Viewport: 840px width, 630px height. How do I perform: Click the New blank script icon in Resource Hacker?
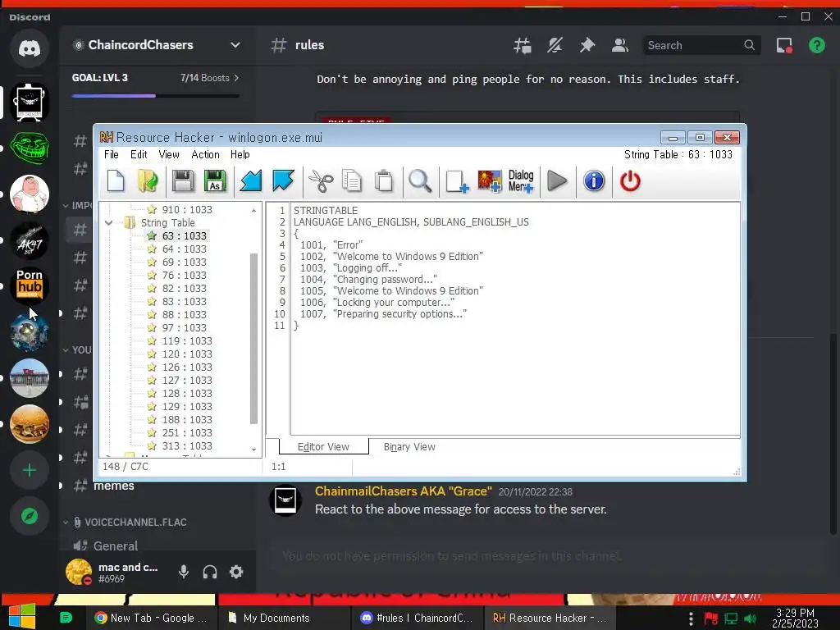(116, 181)
